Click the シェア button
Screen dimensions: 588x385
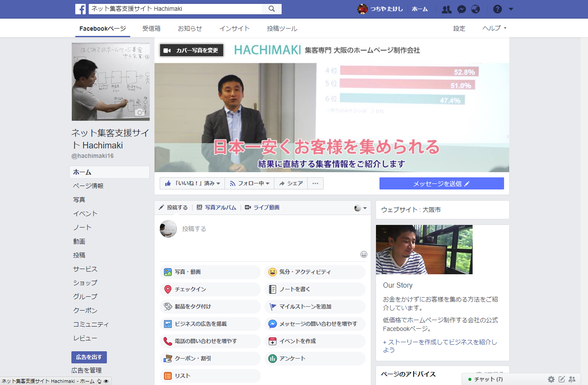click(x=291, y=183)
